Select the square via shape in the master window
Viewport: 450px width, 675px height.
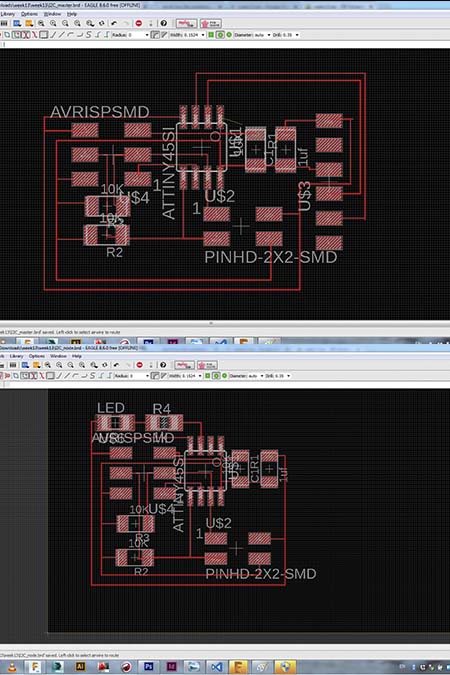[x=211, y=34]
